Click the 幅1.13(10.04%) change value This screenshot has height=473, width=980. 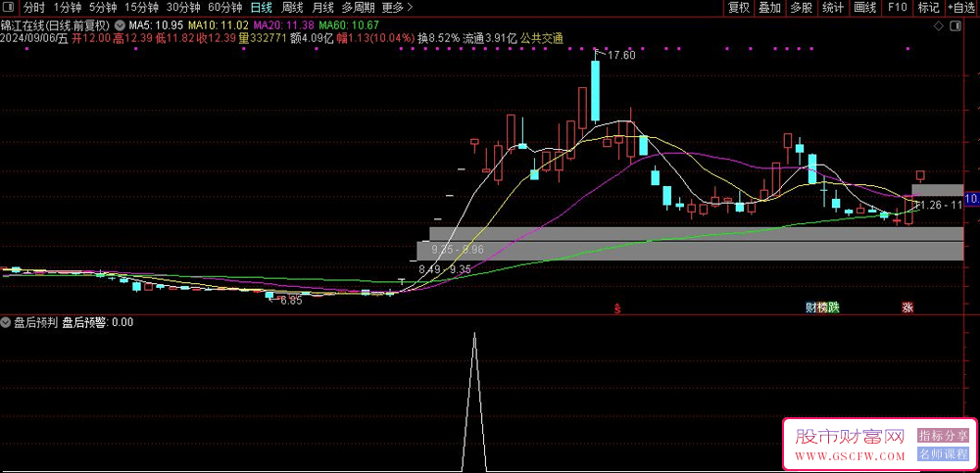375,38
